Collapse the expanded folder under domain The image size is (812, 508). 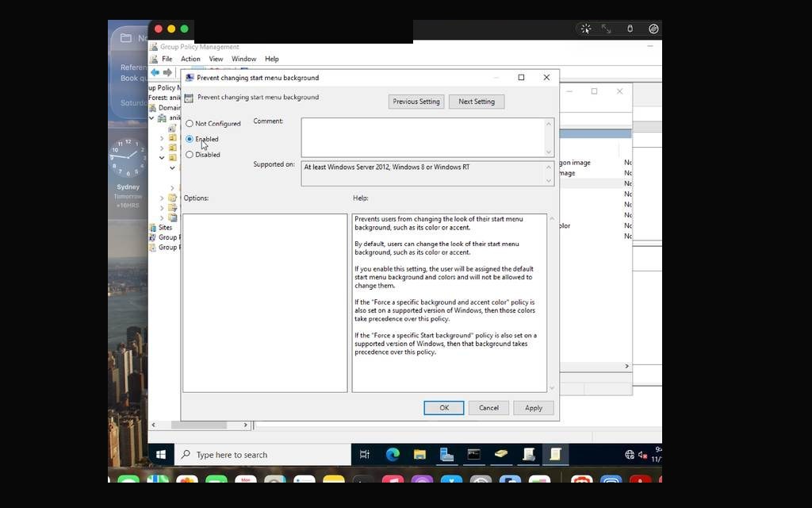click(162, 158)
